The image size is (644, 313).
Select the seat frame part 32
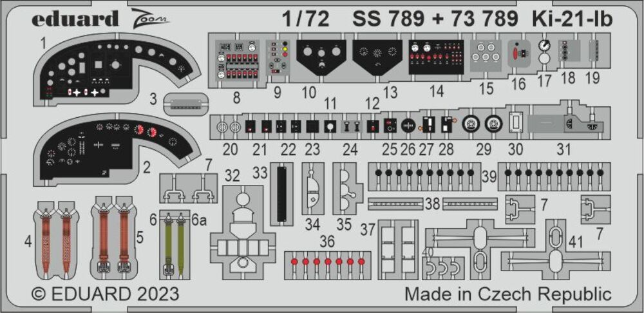click(x=243, y=232)
